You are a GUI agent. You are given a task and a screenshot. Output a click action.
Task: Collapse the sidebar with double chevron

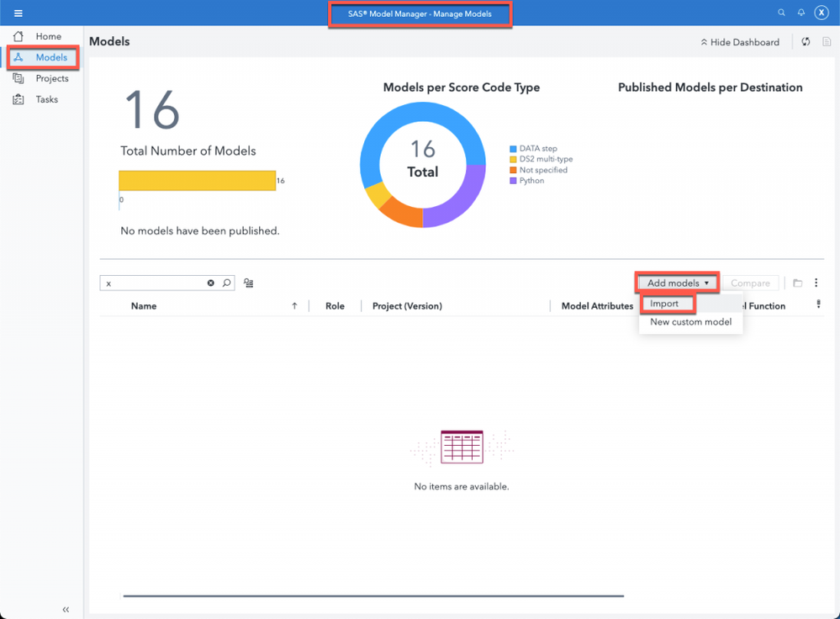(x=66, y=610)
